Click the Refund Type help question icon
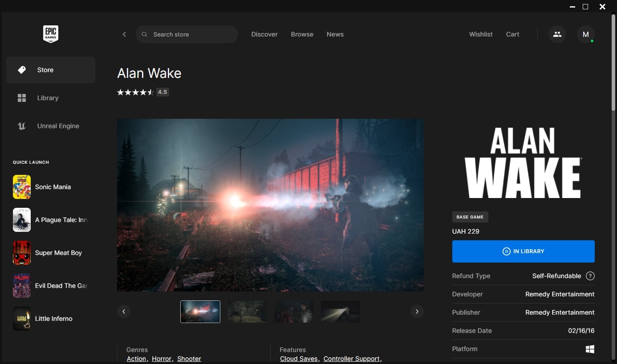This screenshot has width=617, height=364. click(x=590, y=276)
